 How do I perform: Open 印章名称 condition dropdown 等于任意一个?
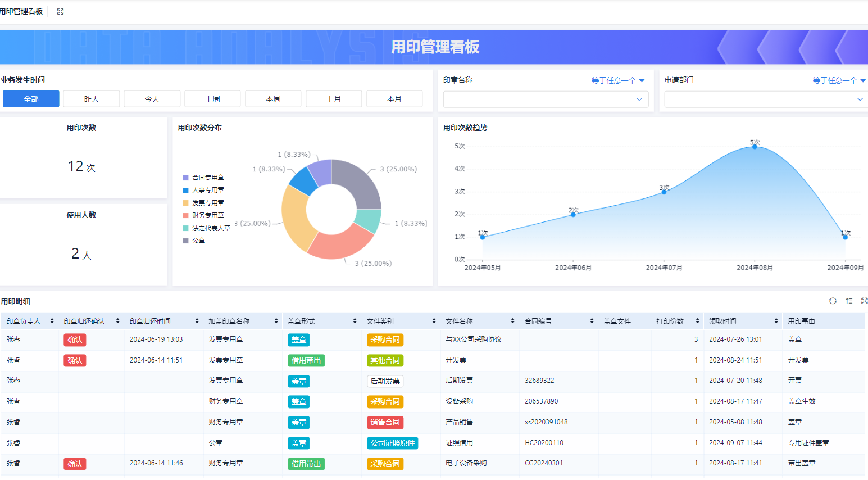618,80
